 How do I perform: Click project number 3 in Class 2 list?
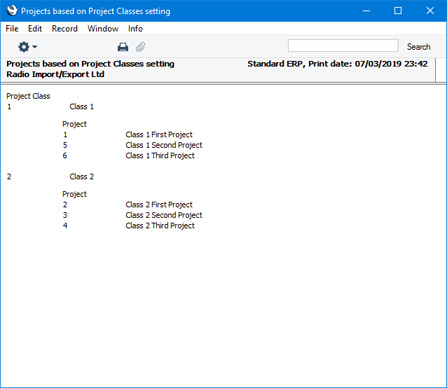click(x=65, y=215)
